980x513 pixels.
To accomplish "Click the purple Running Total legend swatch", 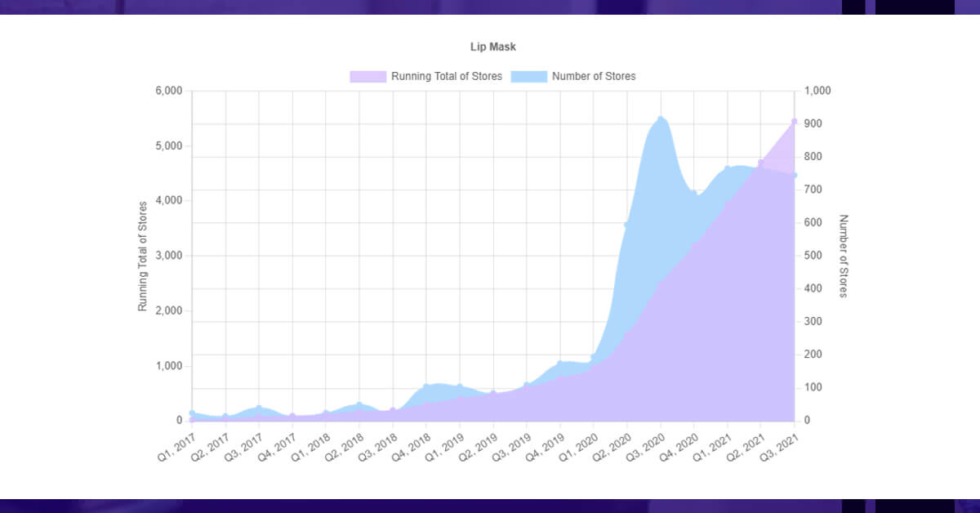I will tap(367, 76).
